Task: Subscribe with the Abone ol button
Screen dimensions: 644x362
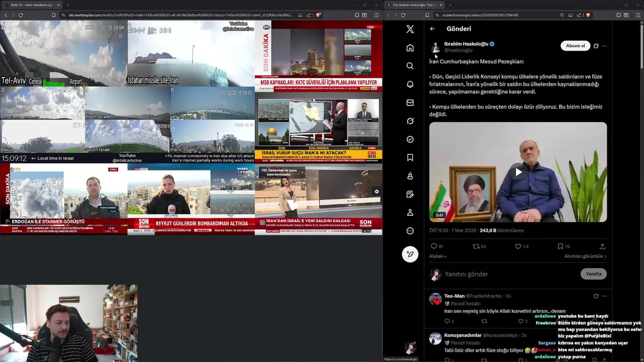Action: click(575, 46)
